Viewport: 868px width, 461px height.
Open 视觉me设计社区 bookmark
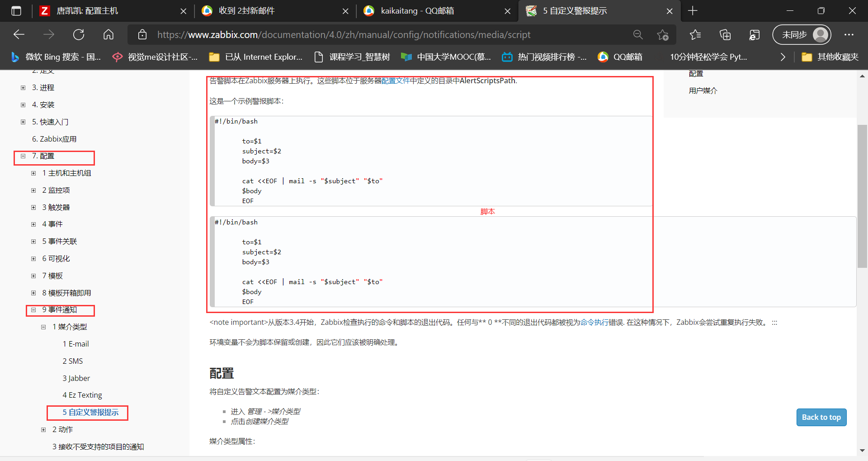click(x=155, y=57)
